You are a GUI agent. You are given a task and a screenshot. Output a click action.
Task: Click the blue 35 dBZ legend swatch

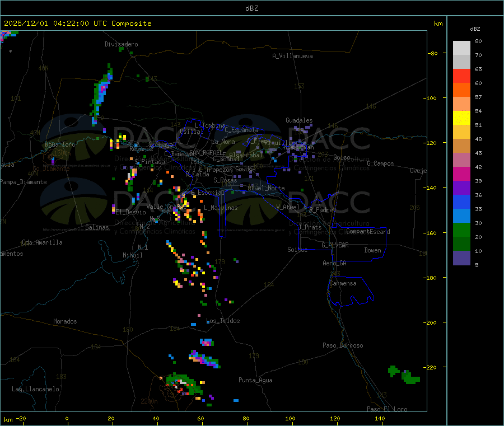(x=461, y=202)
